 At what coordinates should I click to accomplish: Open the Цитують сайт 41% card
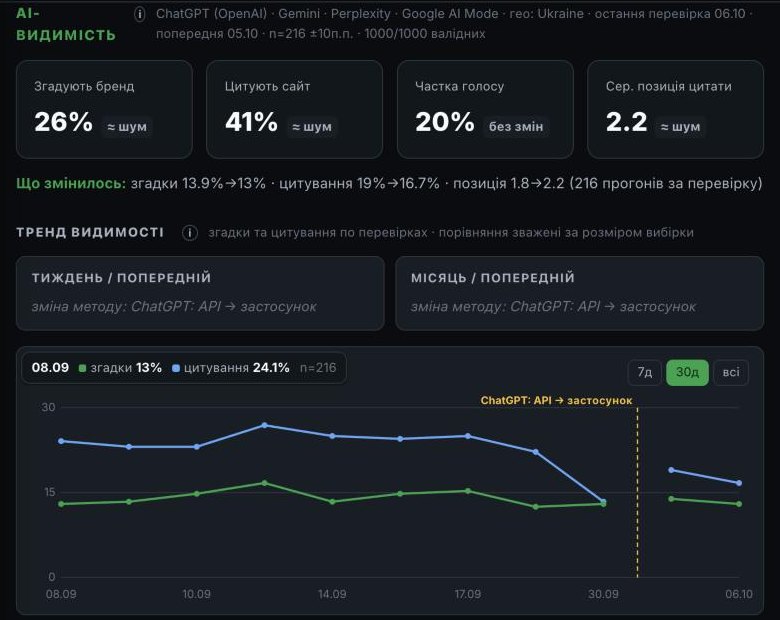coord(294,109)
